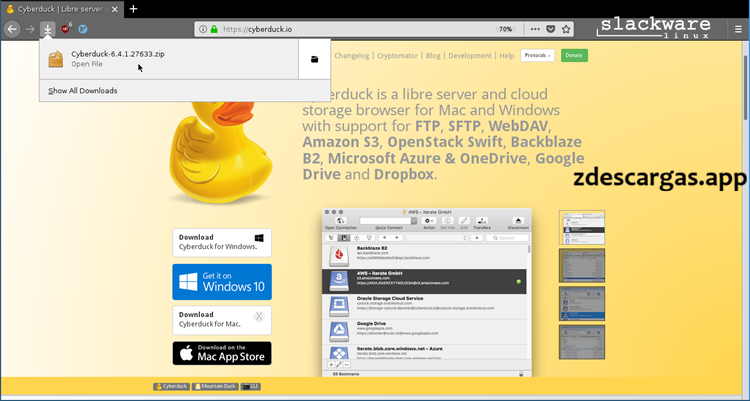This screenshot has height=401, width=750.
Task: Click the Get it on Windows 10 badge
Action: click(x=222, y=282)
